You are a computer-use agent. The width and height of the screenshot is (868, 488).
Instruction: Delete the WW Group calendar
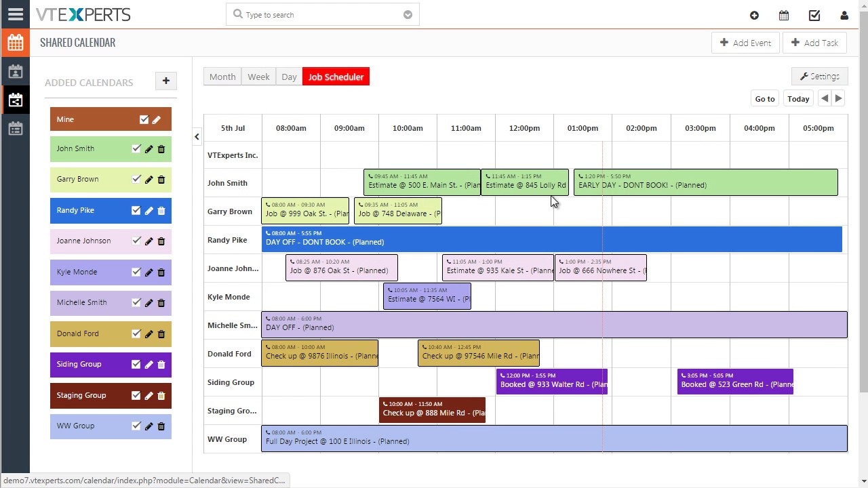coord(161,426)
